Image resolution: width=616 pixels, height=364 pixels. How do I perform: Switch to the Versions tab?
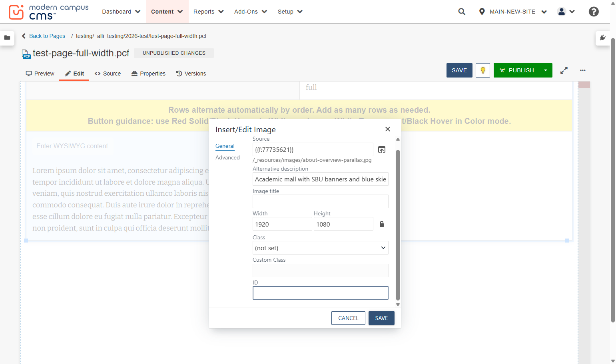click(191, 74)
